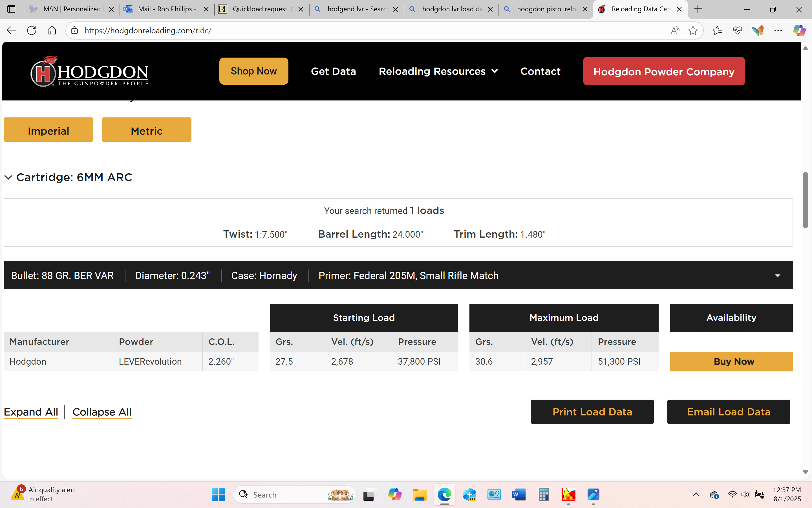
Task: Click Buy Now for LEVERevolution
Action: click(731, 362)
